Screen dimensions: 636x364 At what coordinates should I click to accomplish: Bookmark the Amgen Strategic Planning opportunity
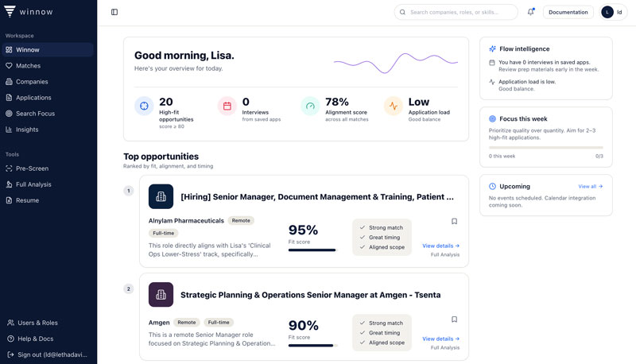tap(454, 319)
